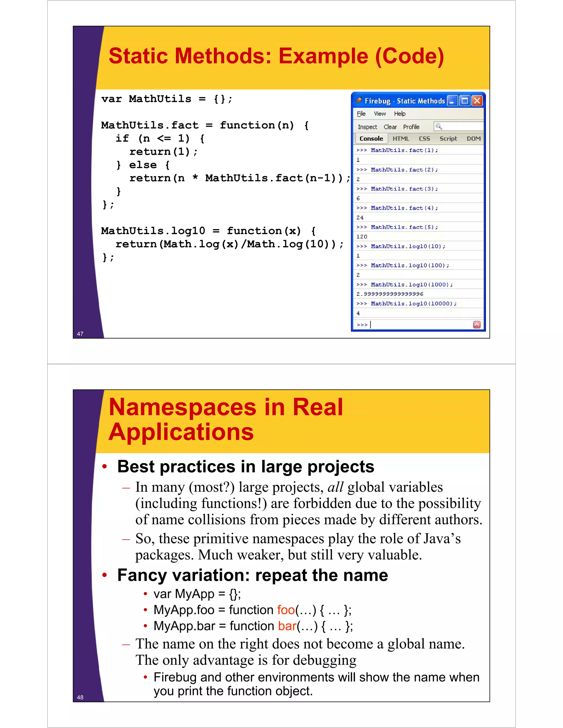Open the File menu
Screen dimensions: 563x728
click(x=361, y=114)
